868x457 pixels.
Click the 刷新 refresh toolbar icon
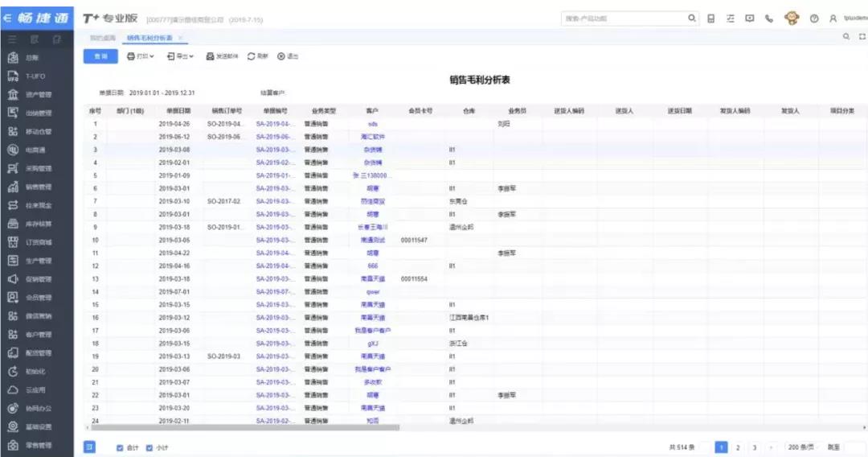pos(257,56)
